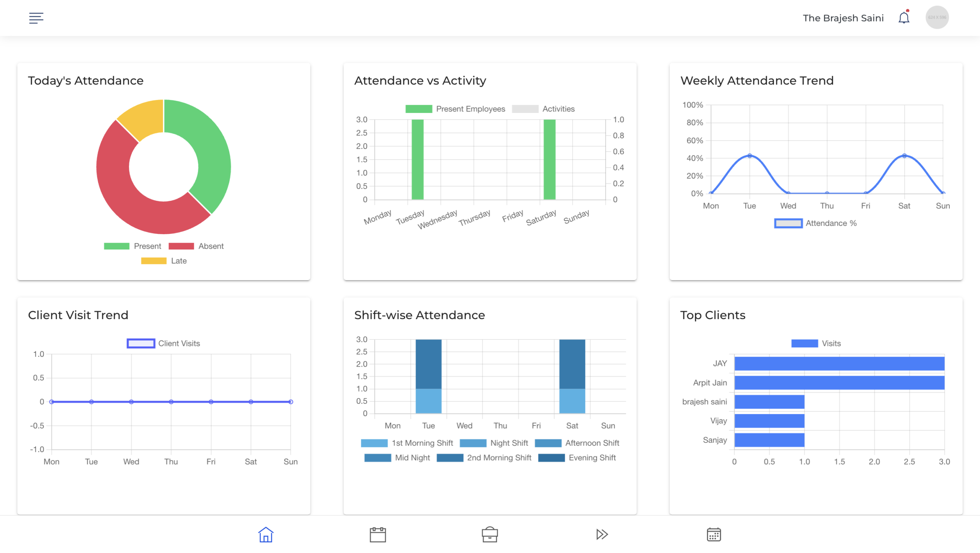Click the JAY bar in Top Clients
The width and height of the screenshot is (980, 553).
(x=839, y=364)
